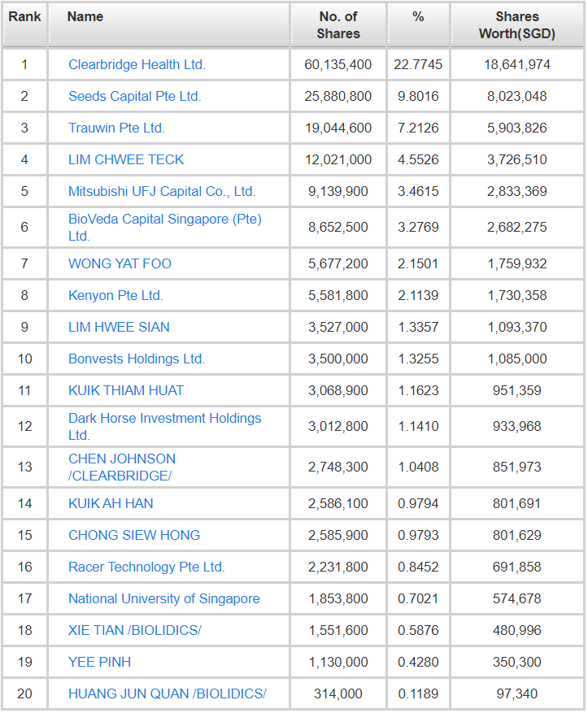Screen dimensions: 588x713
Task: Click the LIM HWEE SIAN link
Action: point(119,328)
